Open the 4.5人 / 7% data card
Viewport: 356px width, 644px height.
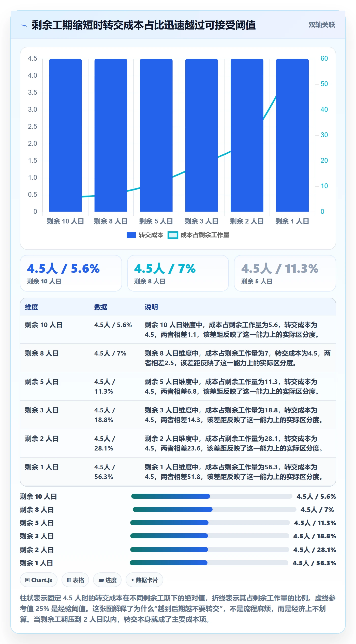pyautogui.click(x=178, y=273)
